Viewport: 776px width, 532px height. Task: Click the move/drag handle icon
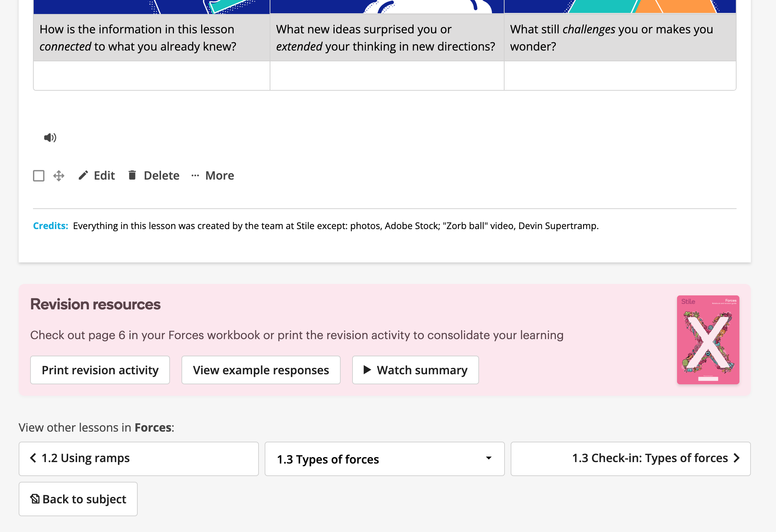[x=59, y=176]
